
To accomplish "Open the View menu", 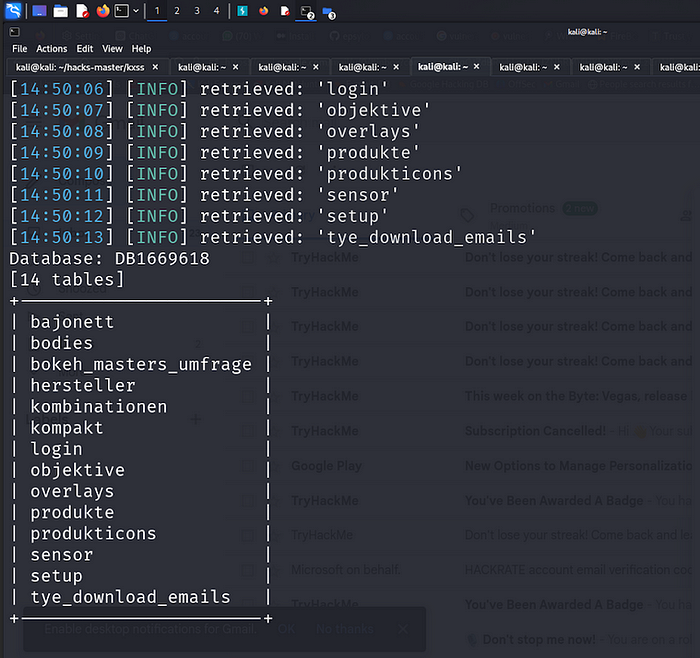I will (x=112, y=49).
